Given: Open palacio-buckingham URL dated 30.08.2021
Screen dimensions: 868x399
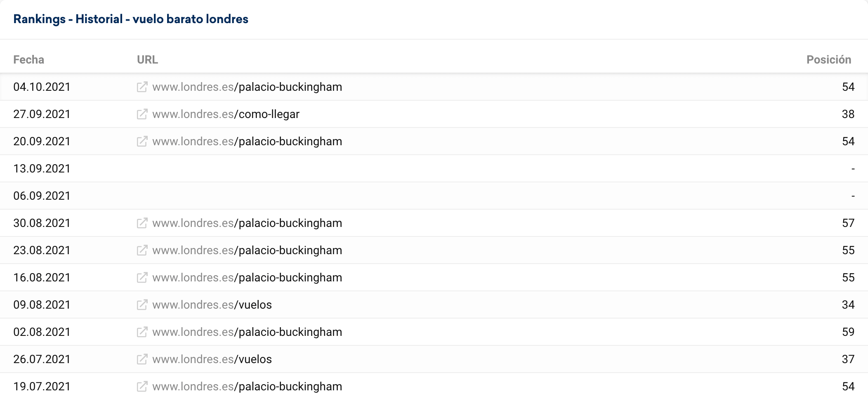Looking at the screenshot, I should (x=247, y=223).
